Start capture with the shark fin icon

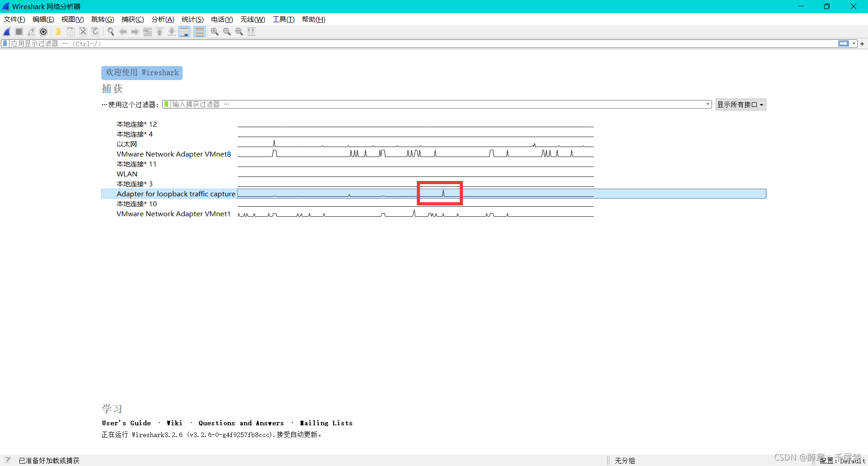7,32
